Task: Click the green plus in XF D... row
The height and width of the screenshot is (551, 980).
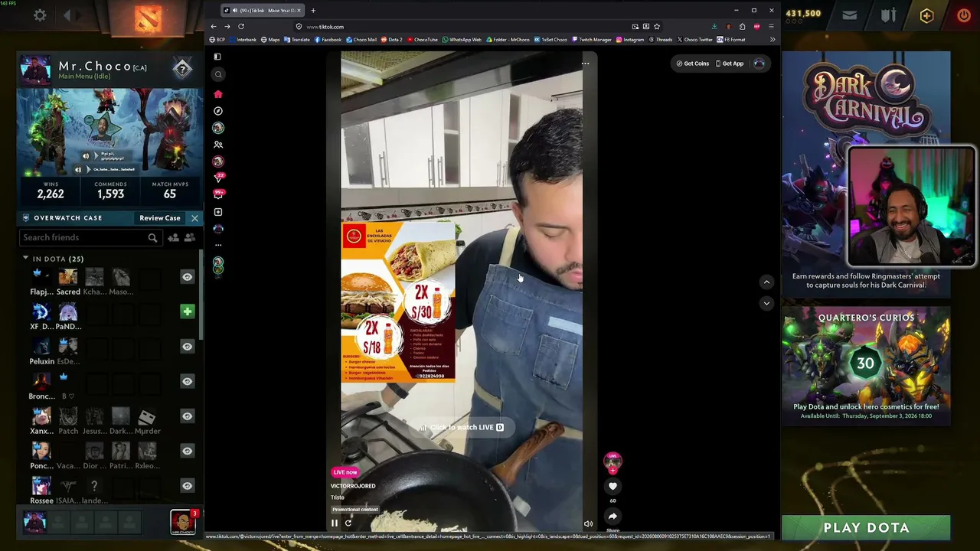Action: [187, 311]
